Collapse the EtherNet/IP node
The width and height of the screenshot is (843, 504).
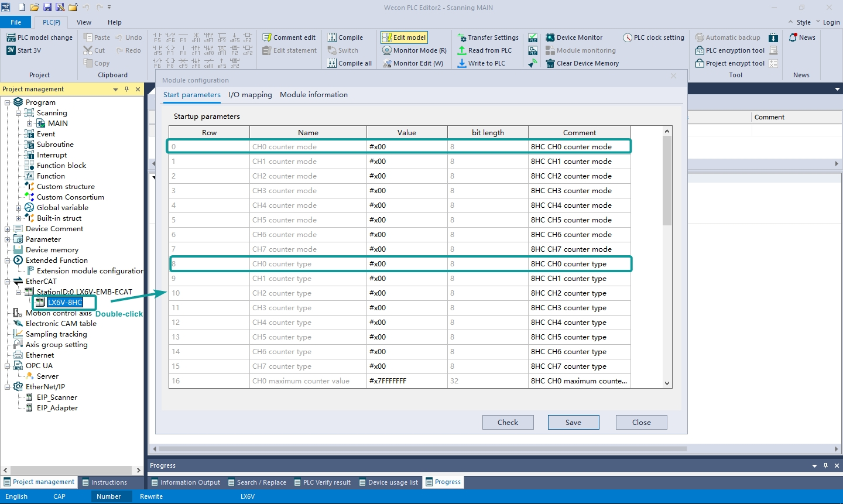[x=8, y=387]
